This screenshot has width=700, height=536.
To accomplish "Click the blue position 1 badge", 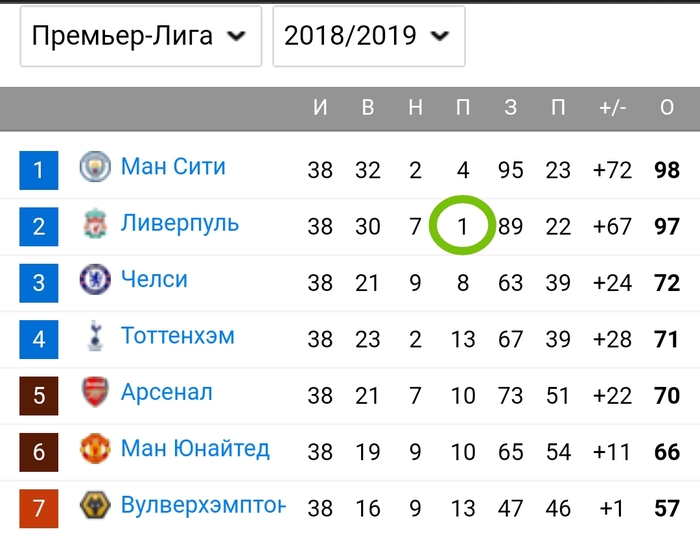I will [x=39, y=170].
